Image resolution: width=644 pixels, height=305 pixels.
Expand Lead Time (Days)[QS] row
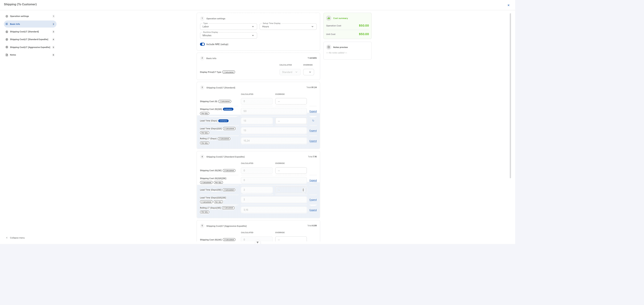point(313,131)
